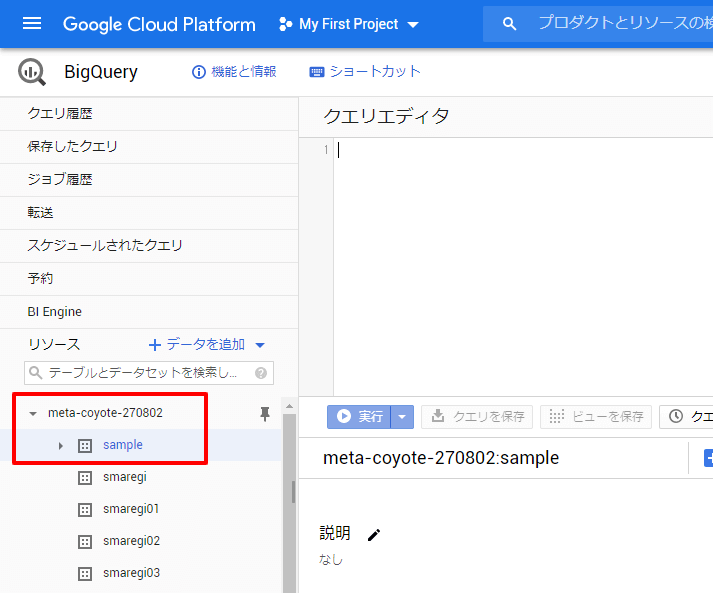Screen dimensions: 714x594
Task: Select 保存したクエリ from the sidebar
Action: pos(72,147)
